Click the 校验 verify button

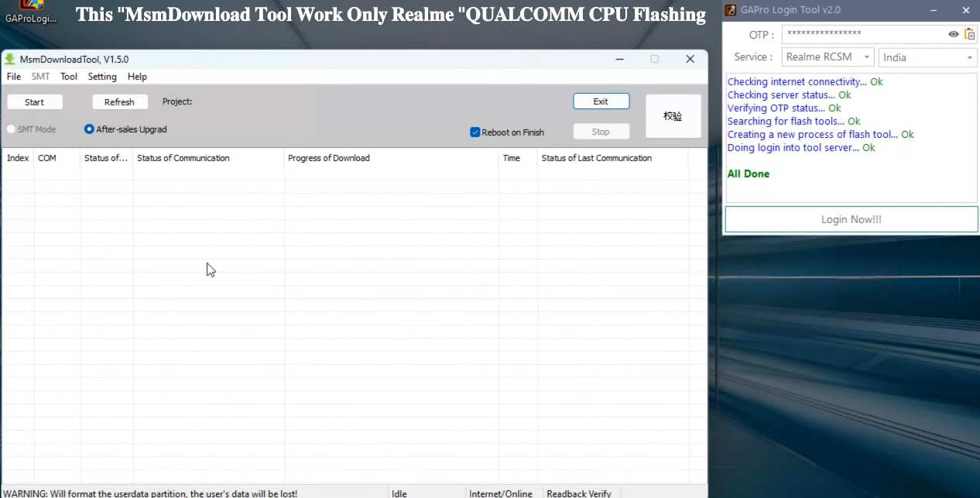673,116
